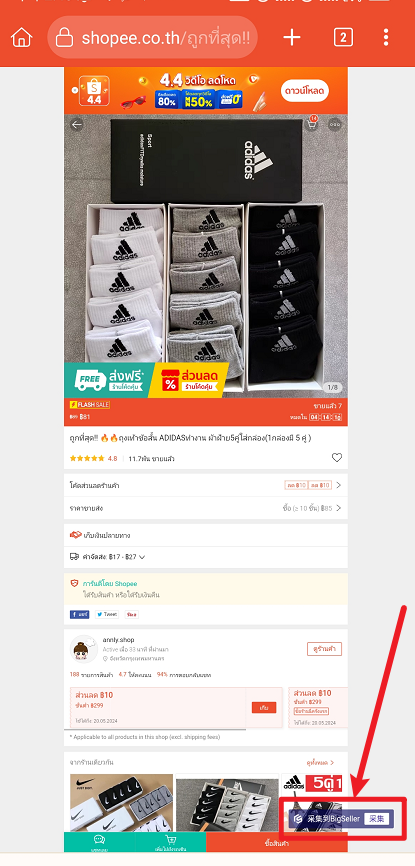Image resolution: width=415 pixels, height=866 pixels.
Task: Expand shop discount codes row
Action: 206,485
